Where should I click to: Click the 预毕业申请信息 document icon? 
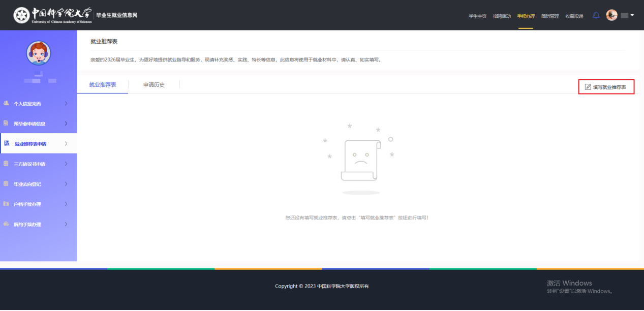[6, 123]
